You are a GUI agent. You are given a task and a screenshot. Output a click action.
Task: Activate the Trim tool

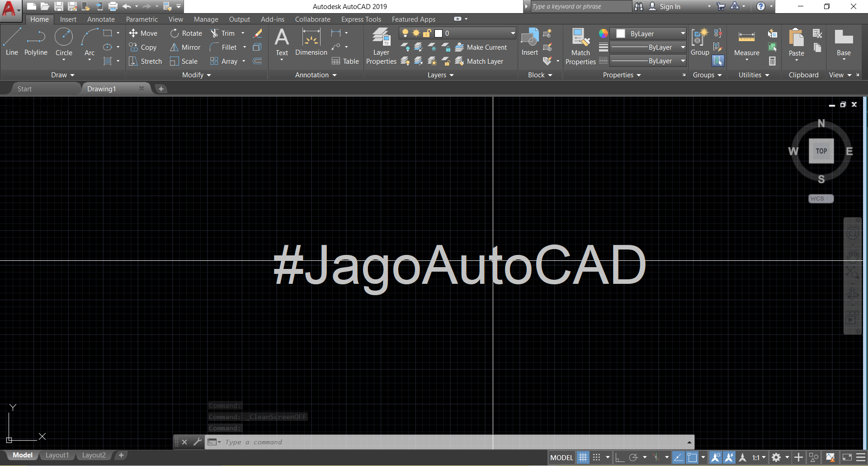[x=223, y=33]
